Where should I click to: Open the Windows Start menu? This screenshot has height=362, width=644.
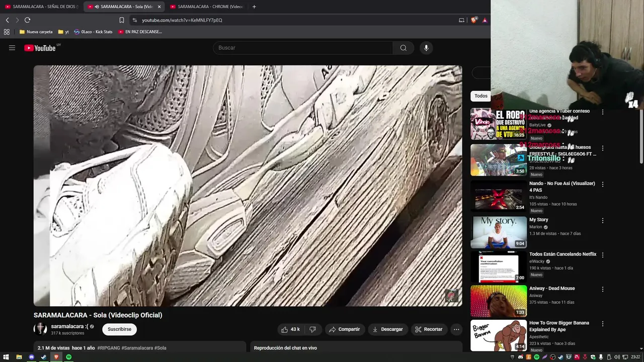tap(7, 357)
